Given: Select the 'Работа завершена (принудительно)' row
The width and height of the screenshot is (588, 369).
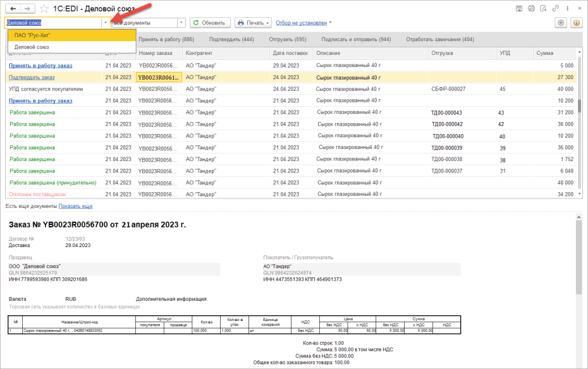Looking at the screenshot, I should click(x=53, y=183).
